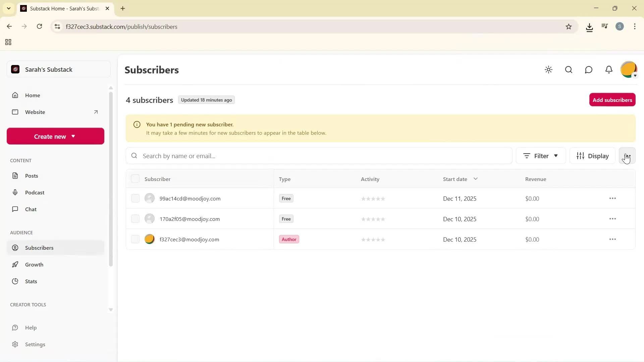Toggle the light/dark theme sun icon
Image resolution: width=644 pixels, height=362 pixels.
[548, 70]
